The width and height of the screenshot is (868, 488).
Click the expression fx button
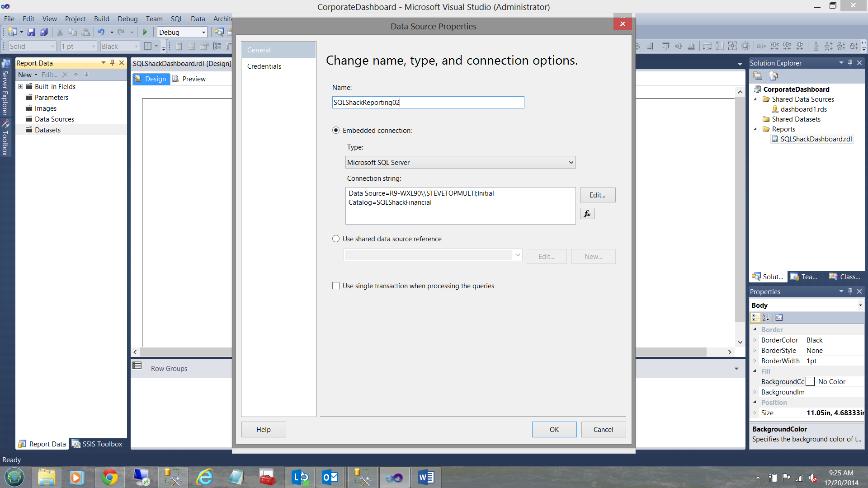(x=587, y=214)
